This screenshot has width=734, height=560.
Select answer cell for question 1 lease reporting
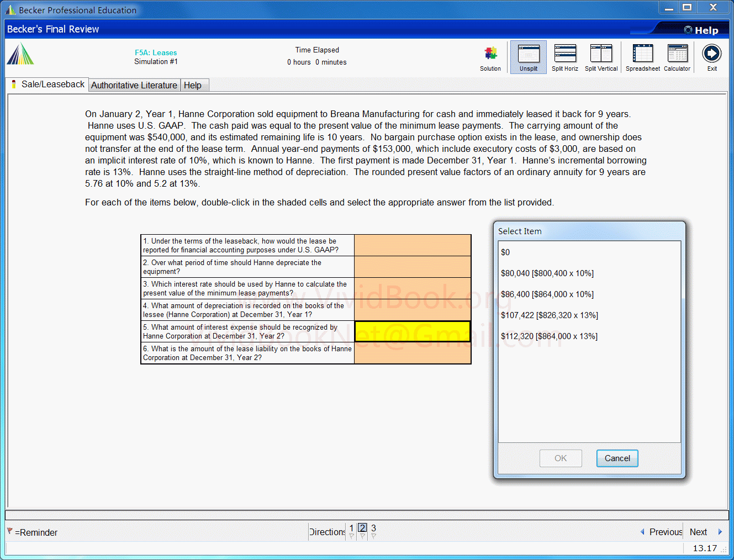[413, 245]
